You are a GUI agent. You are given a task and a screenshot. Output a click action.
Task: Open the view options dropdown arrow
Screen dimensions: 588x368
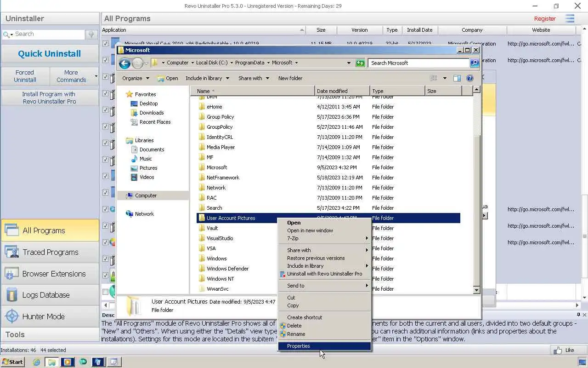[445, 78]
